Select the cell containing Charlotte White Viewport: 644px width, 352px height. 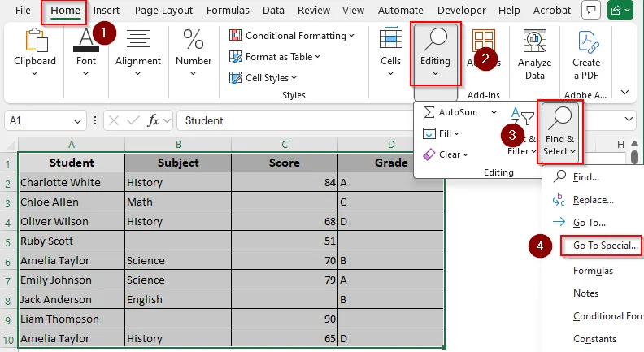[x=72, y=182]
